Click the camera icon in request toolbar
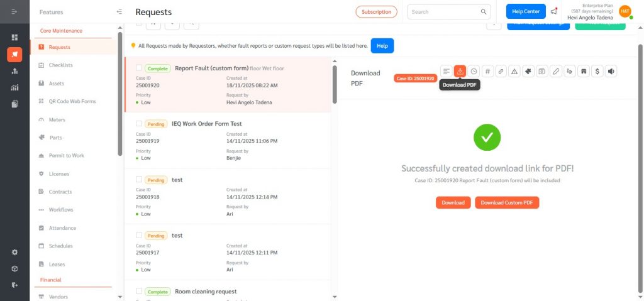Screen dimensions: 644x301 [x=541, y=72]
